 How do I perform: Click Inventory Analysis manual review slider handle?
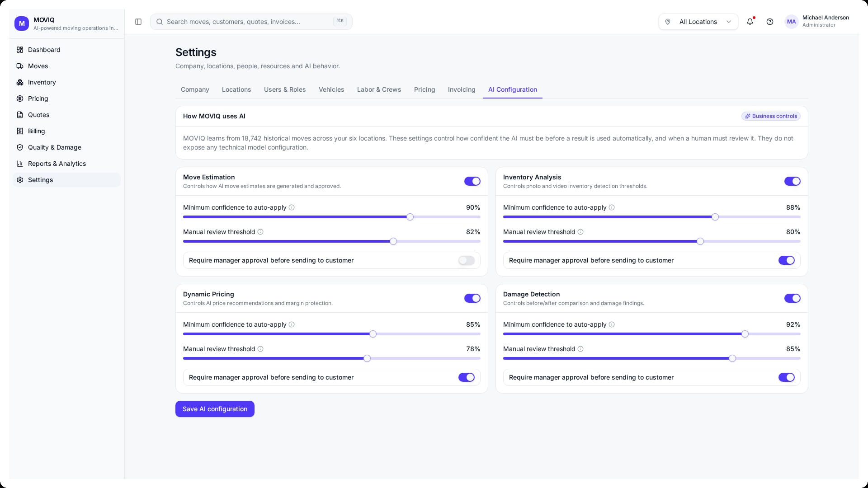click(700, 241)
